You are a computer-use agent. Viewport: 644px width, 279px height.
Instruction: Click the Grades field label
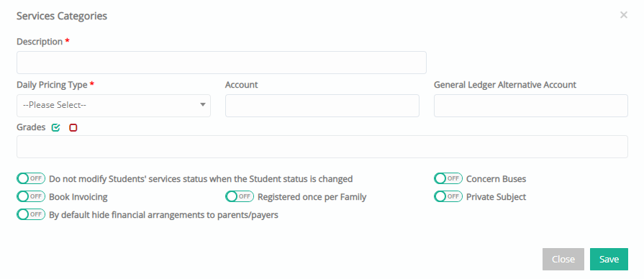[x=31, y=127]
